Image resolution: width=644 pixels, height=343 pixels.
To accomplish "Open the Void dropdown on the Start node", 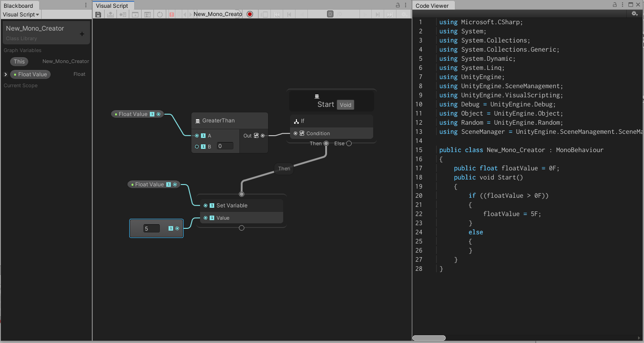I will [x=345, y=105].
